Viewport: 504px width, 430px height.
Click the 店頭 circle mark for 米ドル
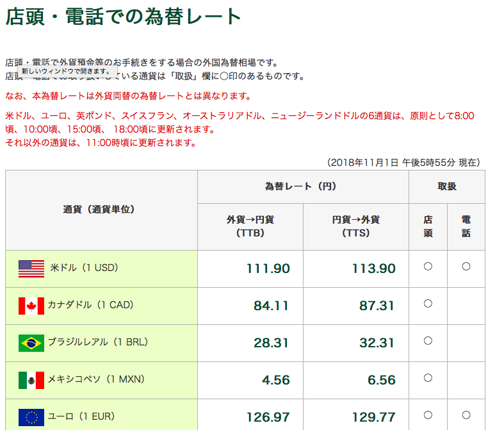pos(428,267)
